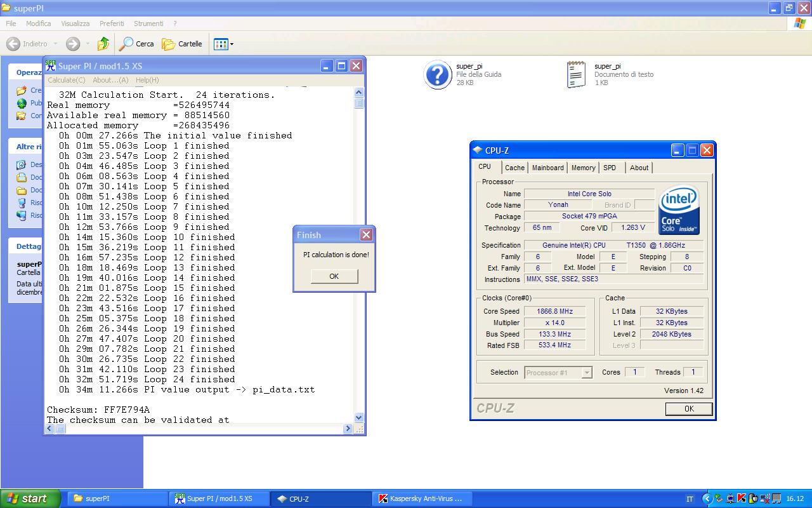Click the scroll left arrow in Super PI
The width and height of the screenshot is (812, 508).
pyautogui.click(x=51, y=429)
